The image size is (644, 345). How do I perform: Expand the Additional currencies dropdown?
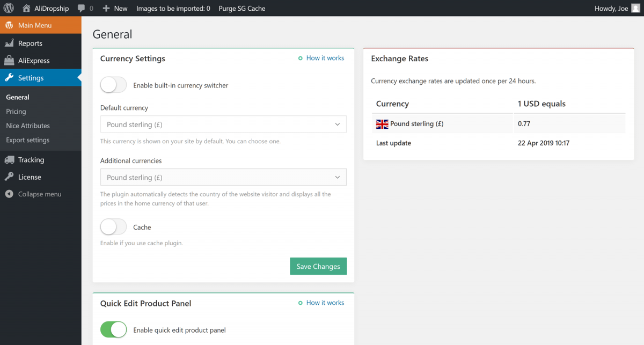coord(223,177)
